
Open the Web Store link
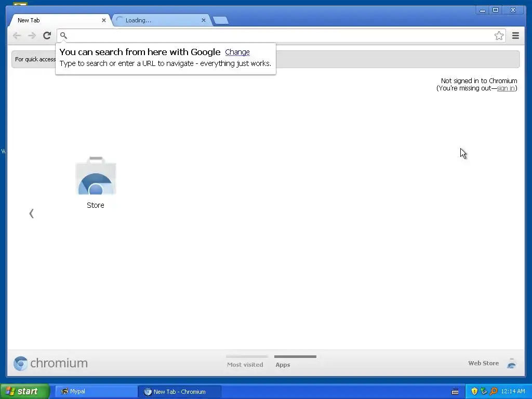coord(484,363)
